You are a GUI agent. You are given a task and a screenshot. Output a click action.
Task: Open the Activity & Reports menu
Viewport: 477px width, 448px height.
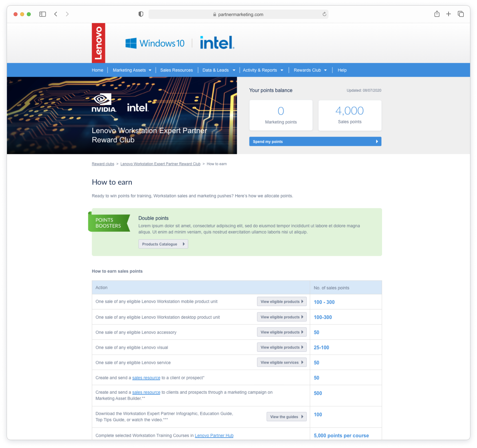point(263,70)
